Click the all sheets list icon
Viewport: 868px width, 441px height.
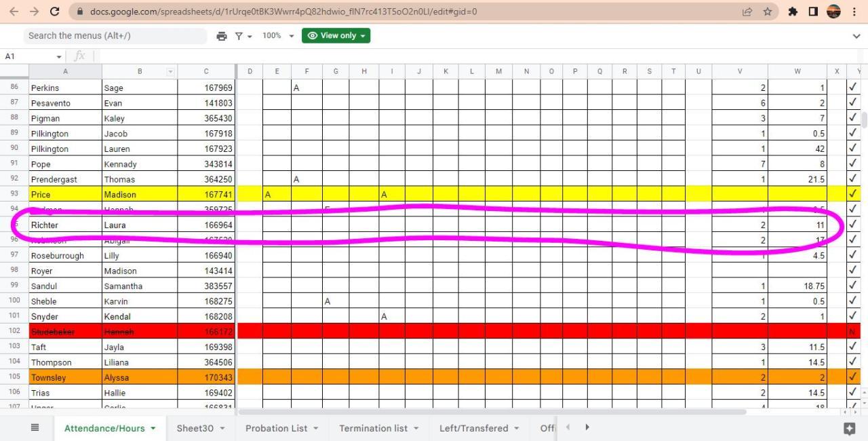coord(35,427)
